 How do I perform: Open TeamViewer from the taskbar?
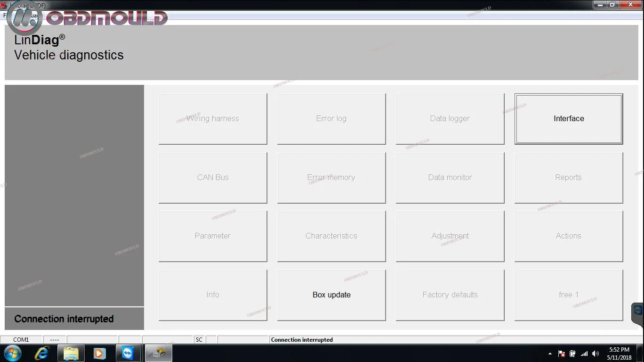pyautogui.click(x=128, y=353)
